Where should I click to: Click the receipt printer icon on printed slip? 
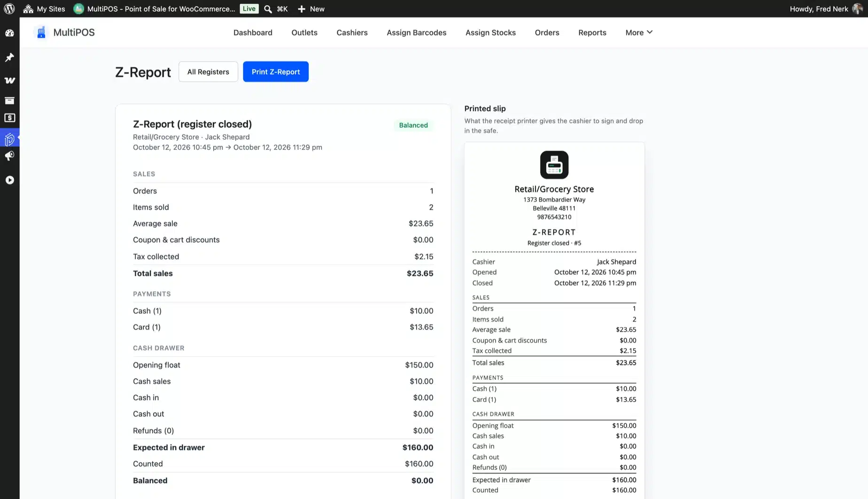click(554, 165)
